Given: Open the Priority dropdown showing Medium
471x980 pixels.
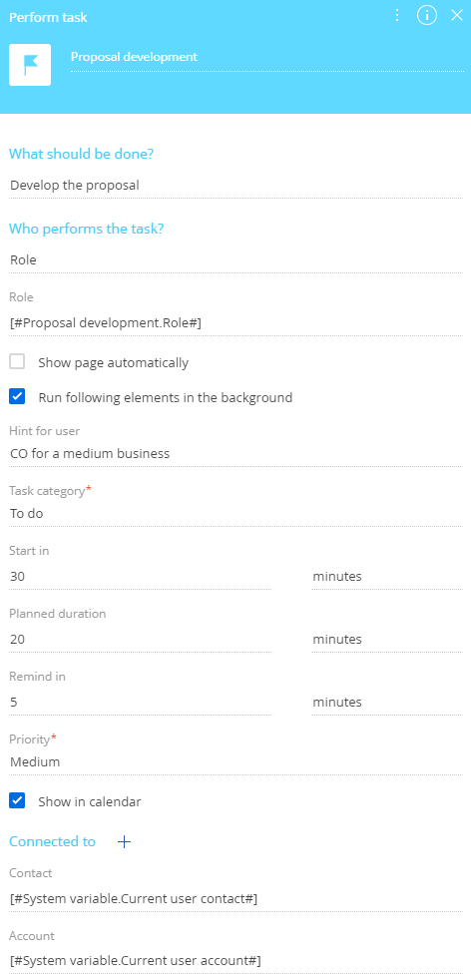Looking at the screenshot, I should coord(235,761).
